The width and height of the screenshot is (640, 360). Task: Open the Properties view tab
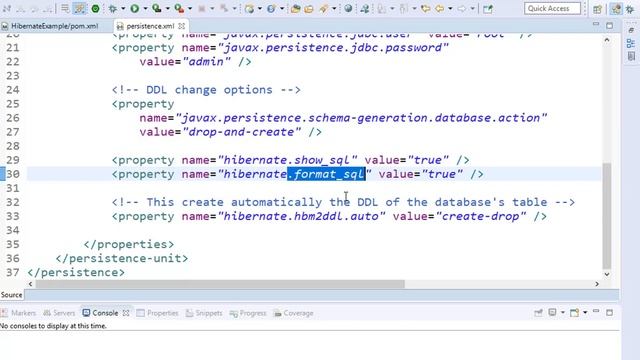click(158, 313)
